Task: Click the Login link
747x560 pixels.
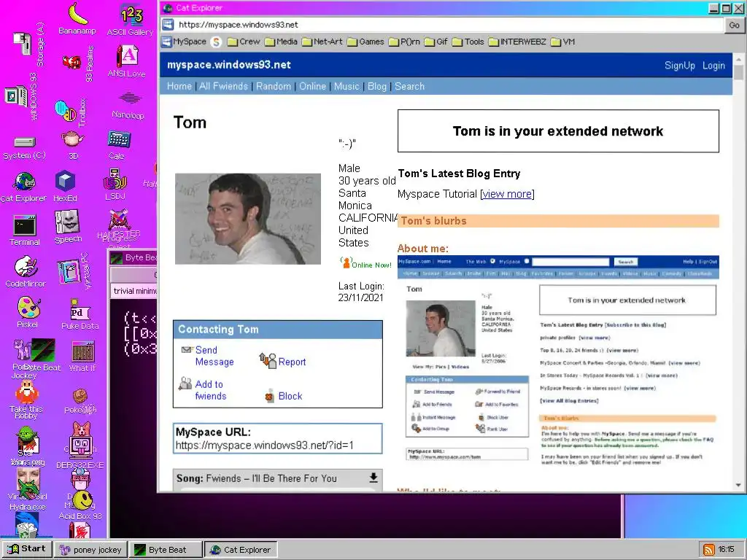Action: point(713,66)
